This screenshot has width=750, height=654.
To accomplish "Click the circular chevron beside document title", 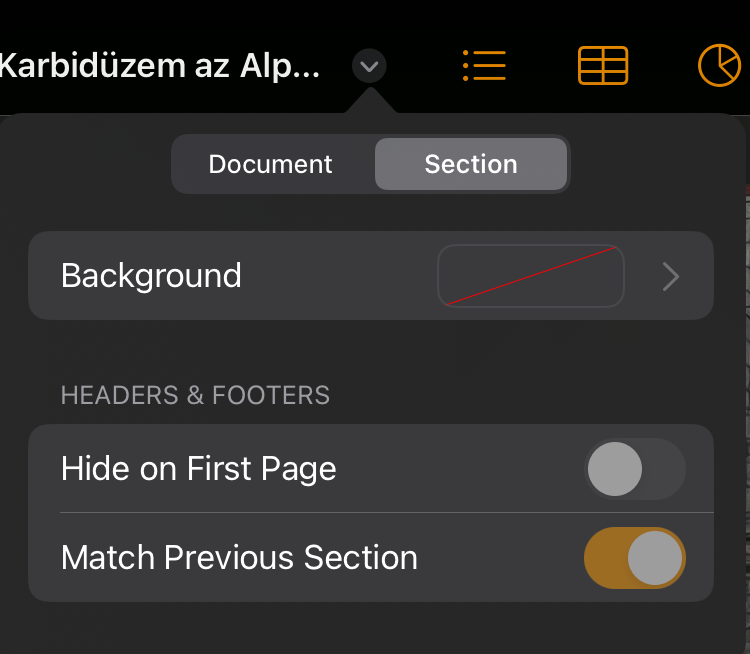I will (x=369, y=66).
